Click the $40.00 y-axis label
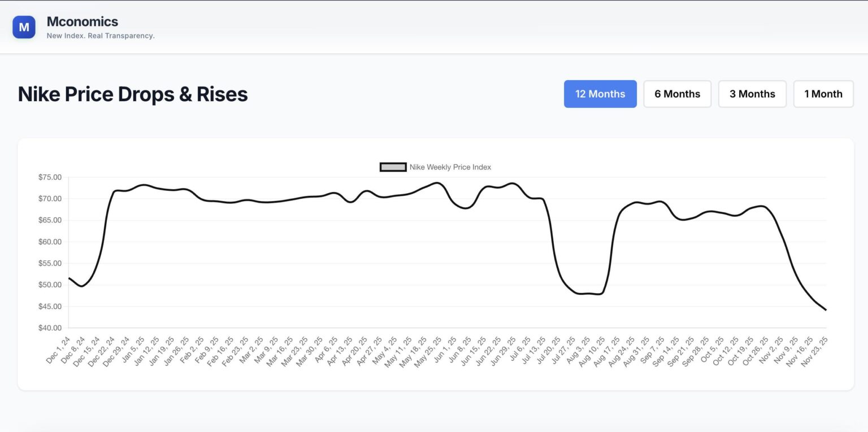This screenshot has height=432, width=868. [50, 328]
